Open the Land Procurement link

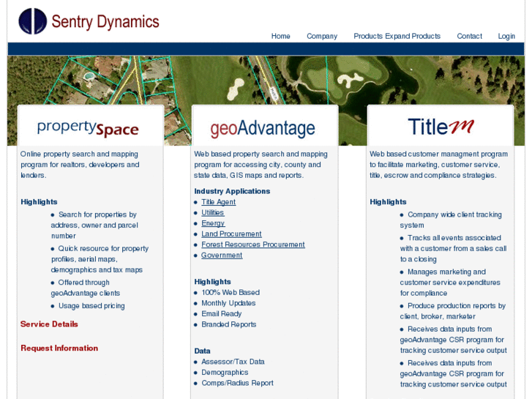(x=231, y=234)
